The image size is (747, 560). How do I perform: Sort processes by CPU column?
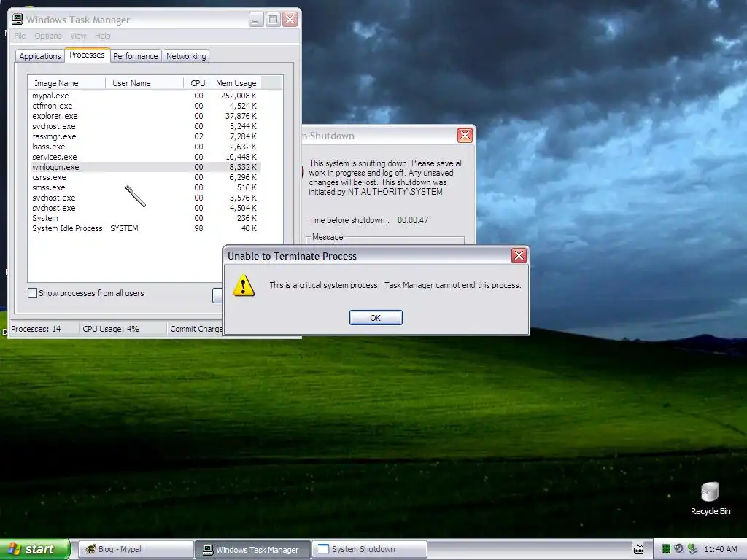[x=197, y=83]
